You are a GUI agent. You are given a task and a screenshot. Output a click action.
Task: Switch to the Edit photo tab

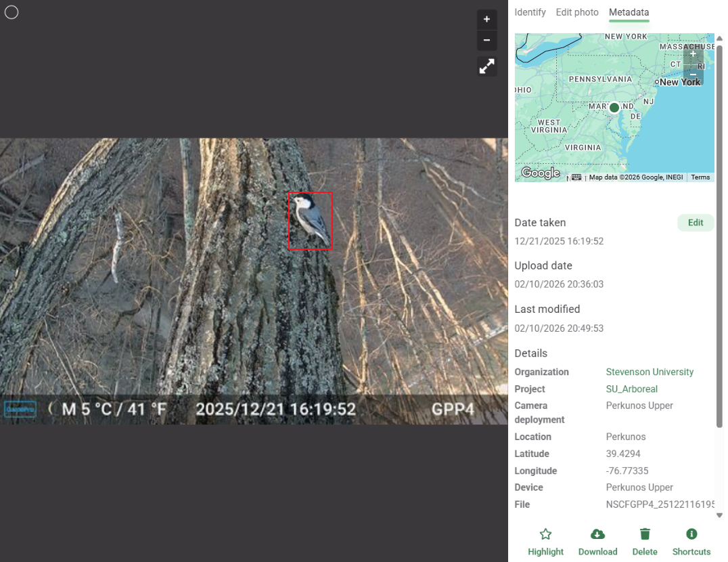(577, 12)
